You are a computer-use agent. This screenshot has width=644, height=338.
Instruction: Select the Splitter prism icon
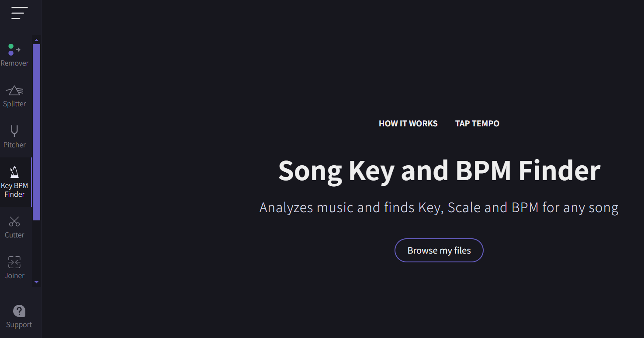(x=14, y=91)
